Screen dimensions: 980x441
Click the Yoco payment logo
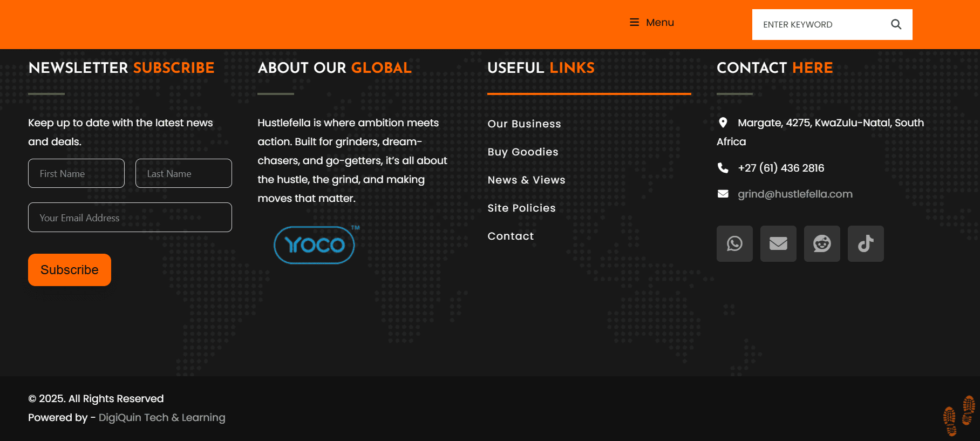point(315,245)
